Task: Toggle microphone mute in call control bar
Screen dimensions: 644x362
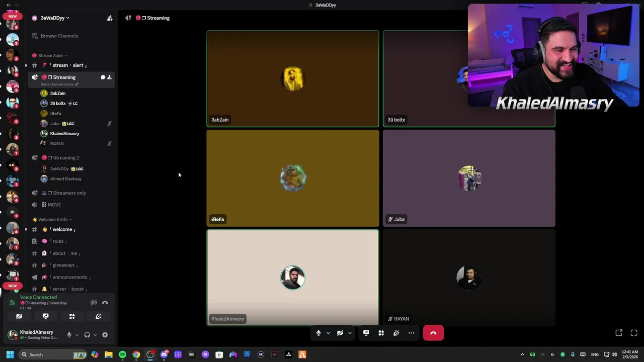Action: tap(318, 333)
